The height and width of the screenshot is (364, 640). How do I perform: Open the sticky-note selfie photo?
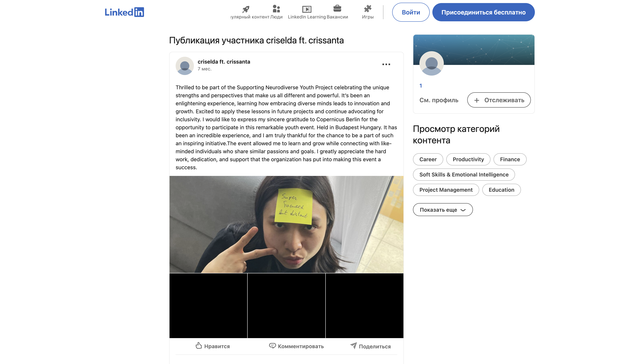(286, 224)
